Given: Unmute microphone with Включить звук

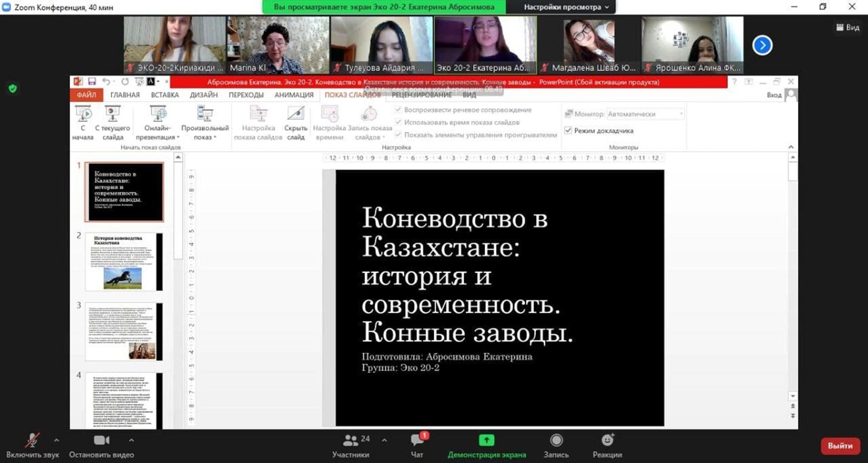Looking at the screenshot, I should (32, 440).
